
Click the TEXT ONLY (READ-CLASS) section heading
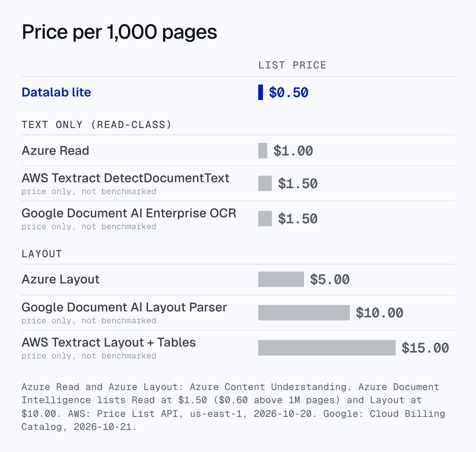(97, 124)
